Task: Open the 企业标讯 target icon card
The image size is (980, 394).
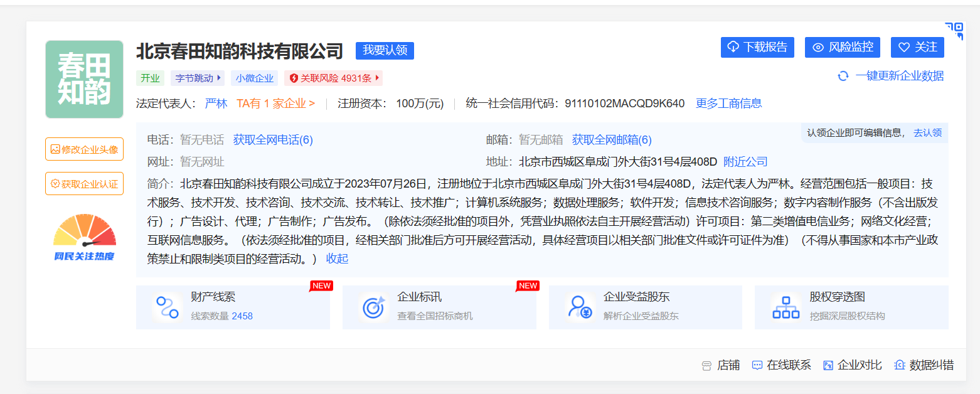Action: point(374,307)
